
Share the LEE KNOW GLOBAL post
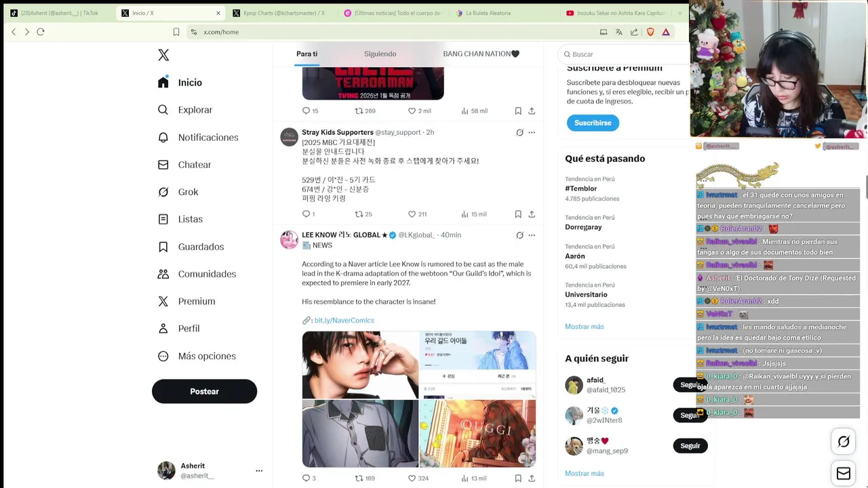pos(532,479)
